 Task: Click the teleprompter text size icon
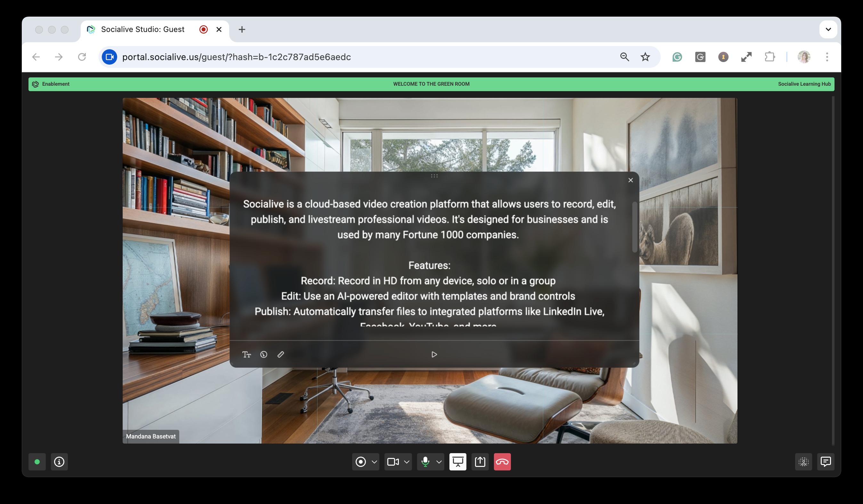246,354
